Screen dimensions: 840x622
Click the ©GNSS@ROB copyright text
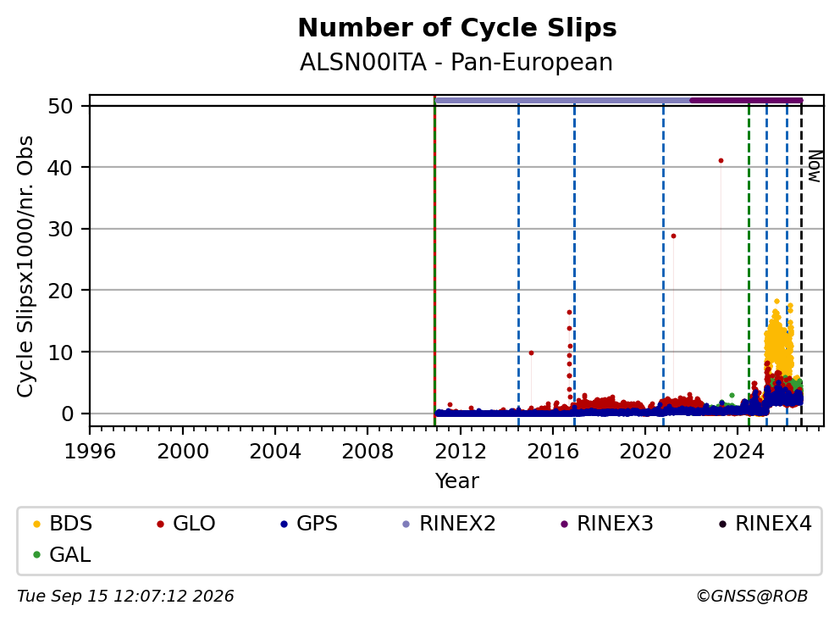coord(752,597)
